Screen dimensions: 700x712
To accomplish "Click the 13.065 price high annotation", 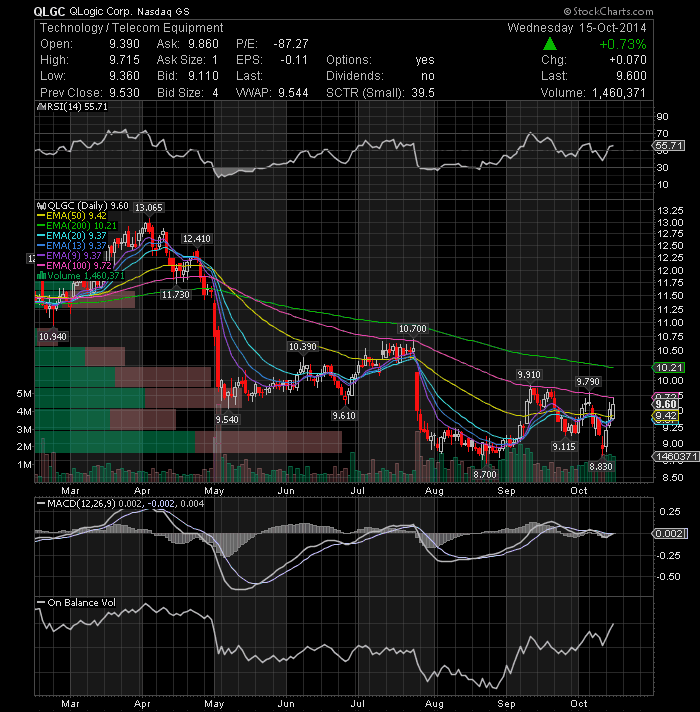I will point(148,208).
